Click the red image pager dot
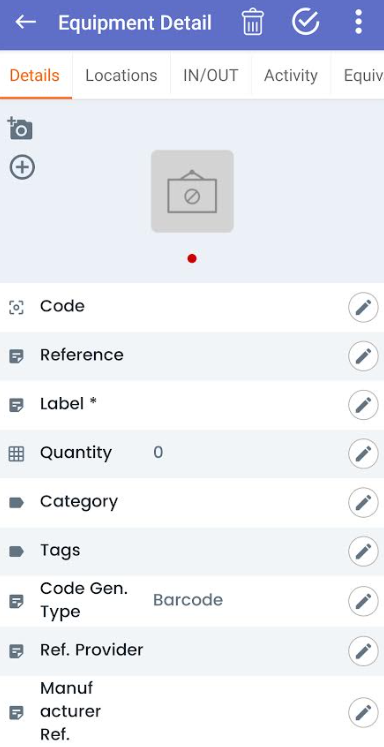The image size is (384, 747). (192, 258)
